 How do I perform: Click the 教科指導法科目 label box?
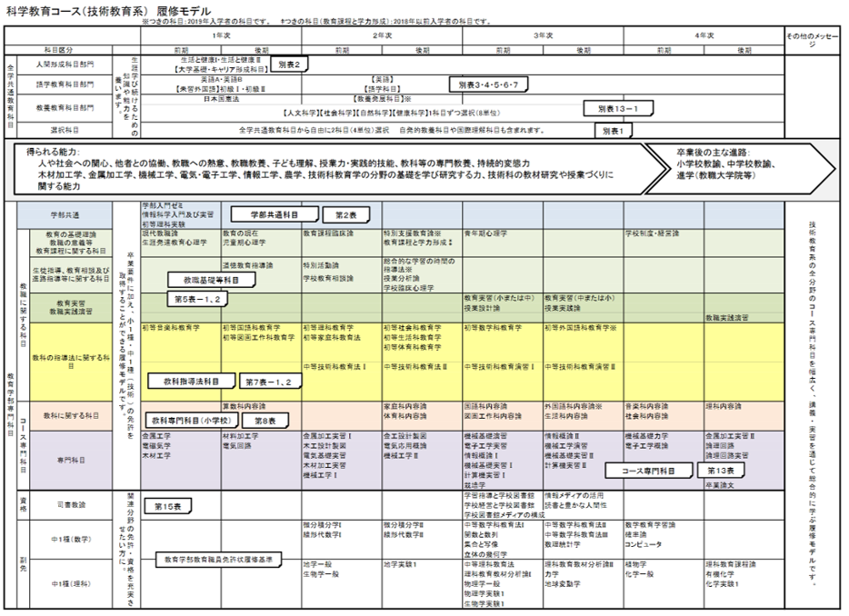coord(192,382)
